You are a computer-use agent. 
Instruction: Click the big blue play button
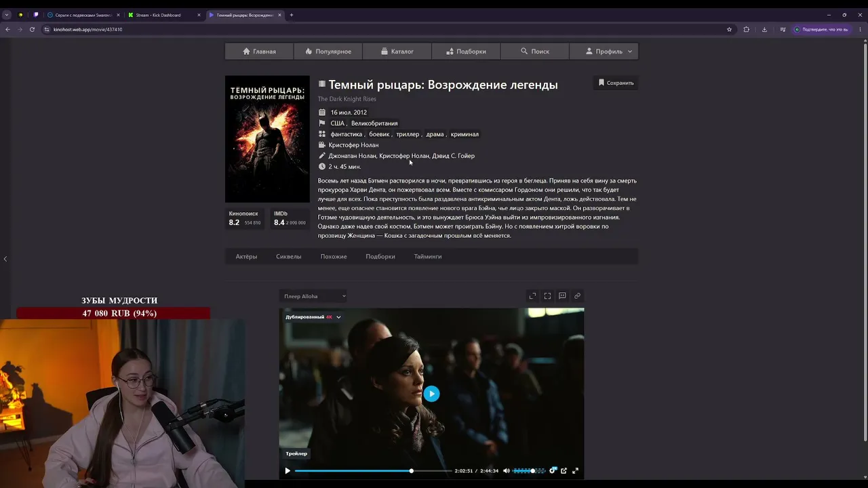click(x=431, y=394)
